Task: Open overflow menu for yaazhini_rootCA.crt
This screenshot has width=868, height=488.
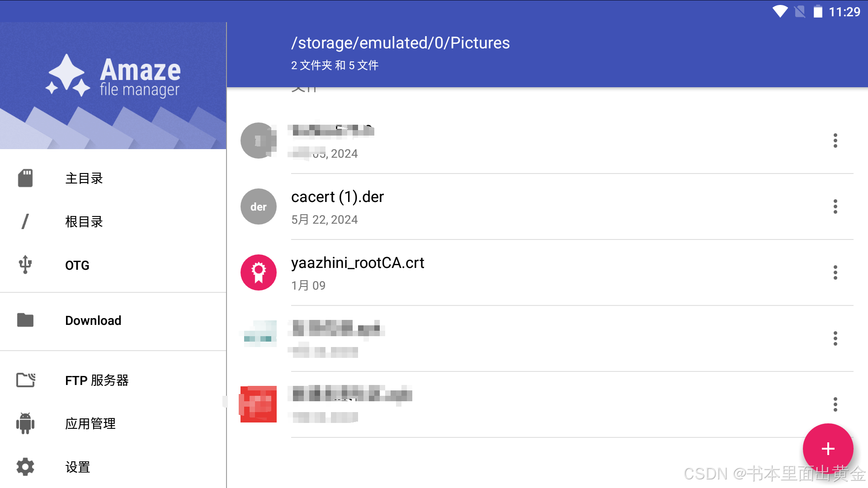Action: tap(835, 272)
